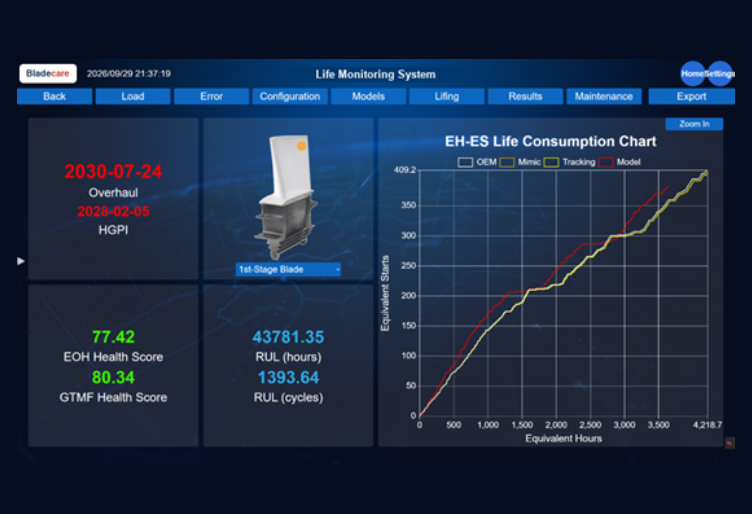Toggle the Tracking legend series
Image resolution: width=752 pixels, height=514 pixels.
[569, 162]
